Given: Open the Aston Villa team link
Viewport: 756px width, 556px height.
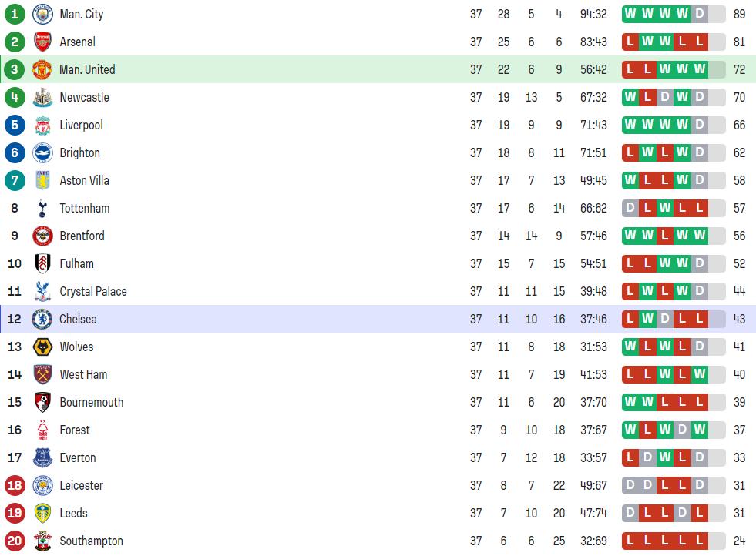Looking at the screenshot, I should pos(84,181).
